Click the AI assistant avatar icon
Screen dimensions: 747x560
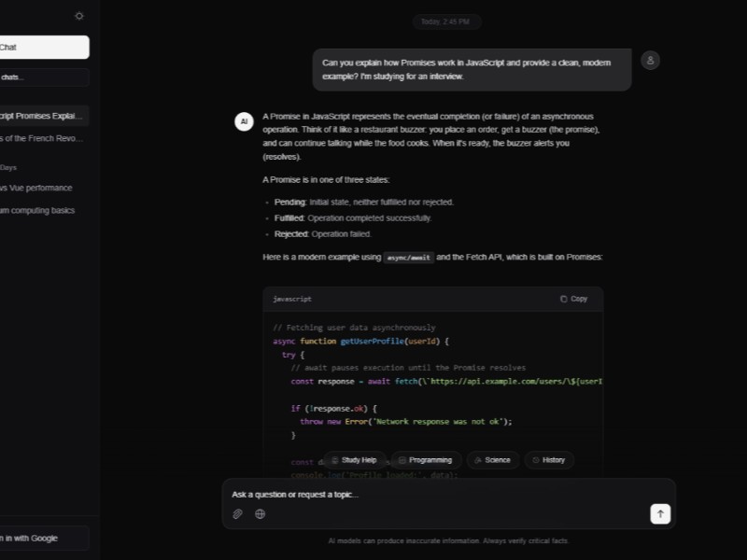coord(244,121)
